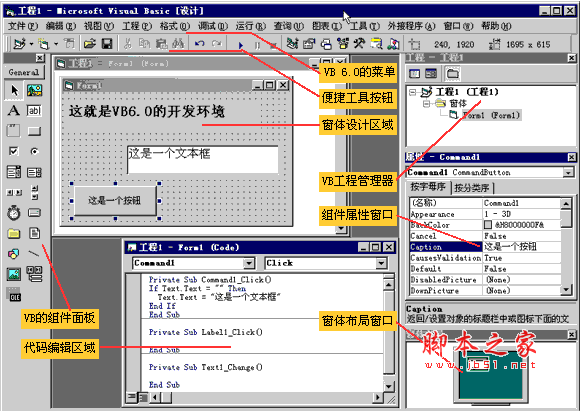Select the Label (A) control tool
583x411 pixels.
(14, 111)
